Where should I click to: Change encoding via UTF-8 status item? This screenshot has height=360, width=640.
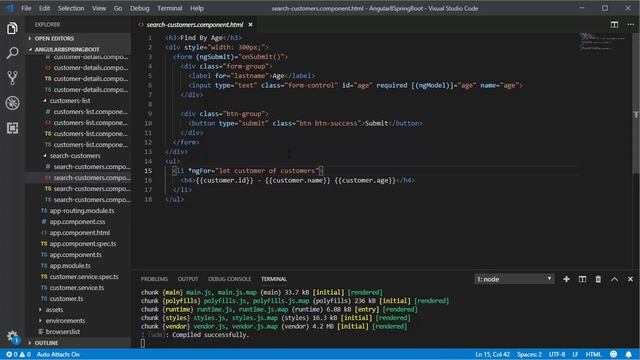coord(557,354)
